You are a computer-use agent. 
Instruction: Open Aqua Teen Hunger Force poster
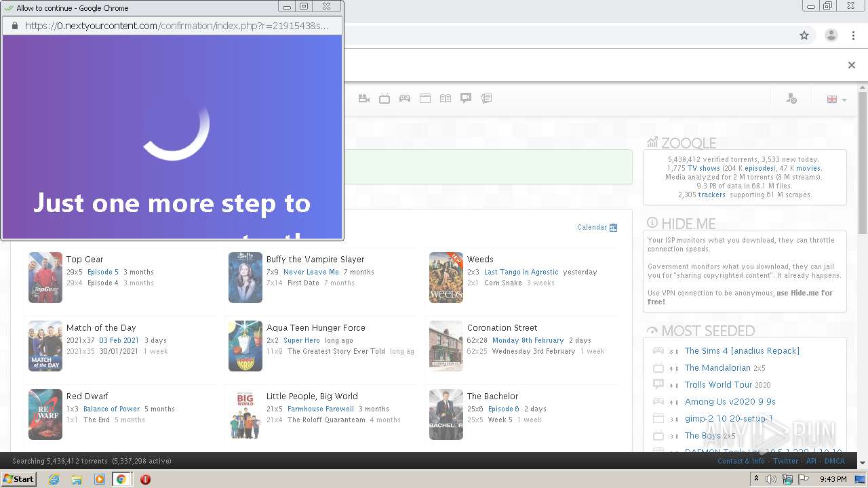pos(245,346)
